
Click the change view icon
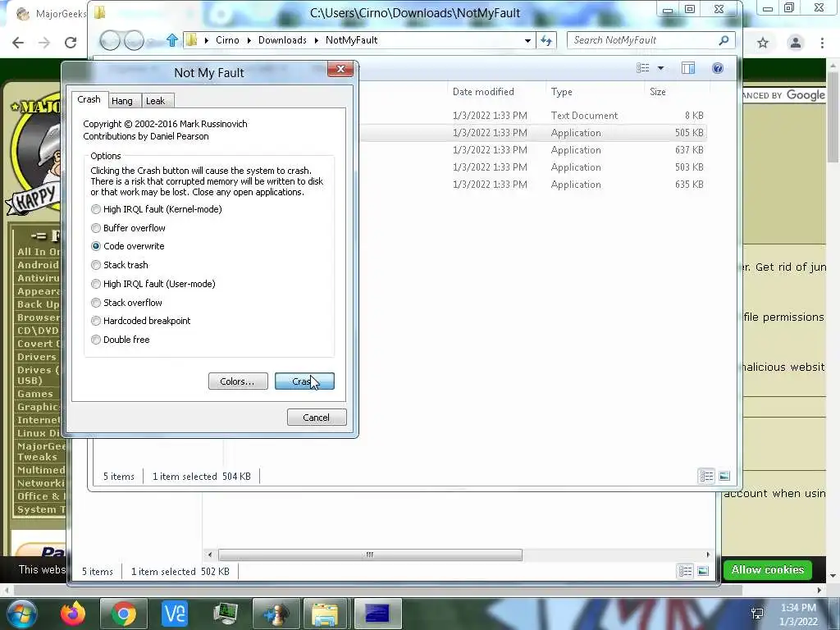coord(643,68)
